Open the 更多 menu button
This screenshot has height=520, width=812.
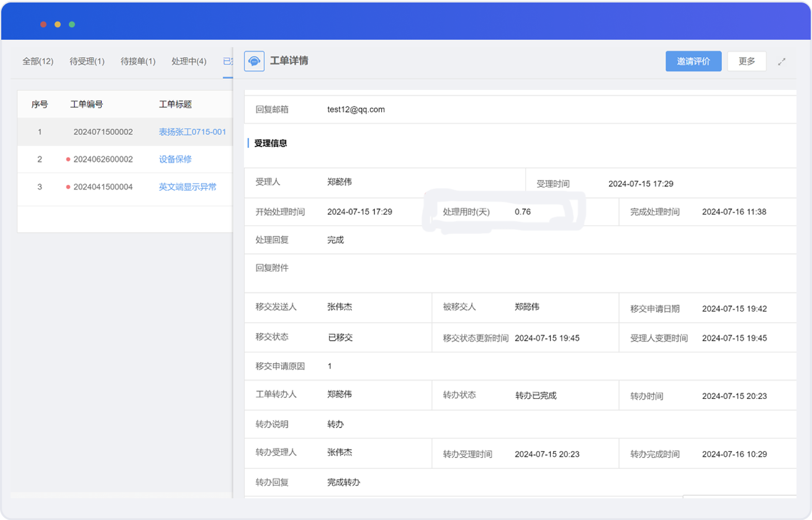pyautogui.click(x=747, y=61)
